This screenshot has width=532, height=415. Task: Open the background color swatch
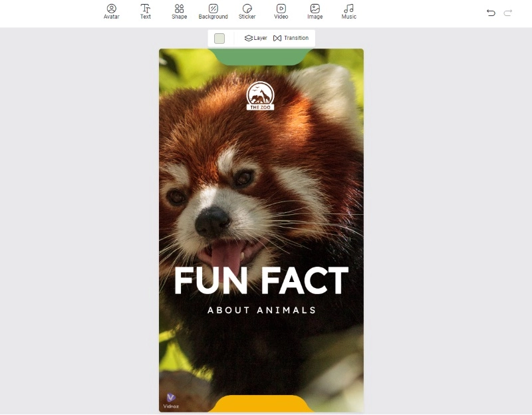[x=219, y=39]
